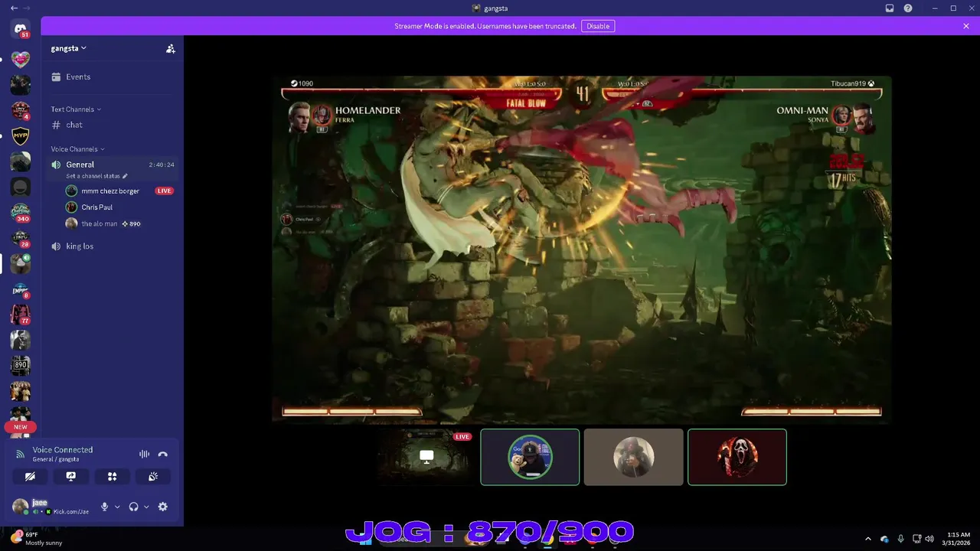Show hidden system tray icons

point(867,539)
